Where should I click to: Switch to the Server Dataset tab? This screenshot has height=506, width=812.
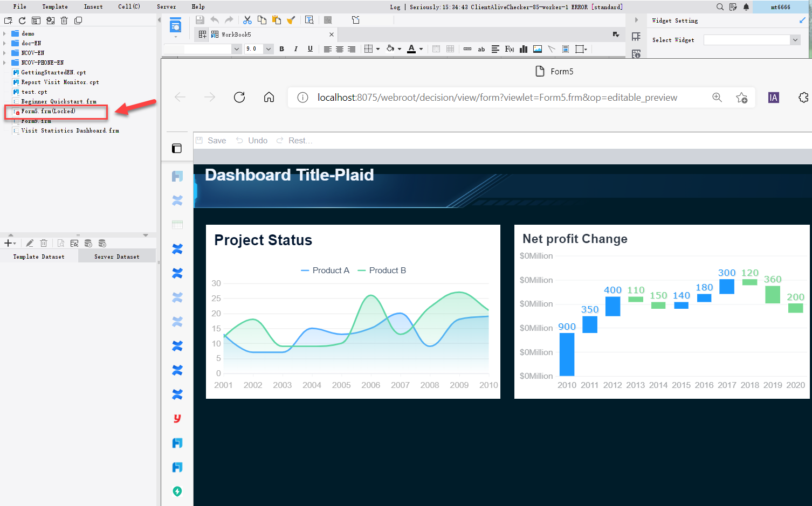tap(116, 256)
